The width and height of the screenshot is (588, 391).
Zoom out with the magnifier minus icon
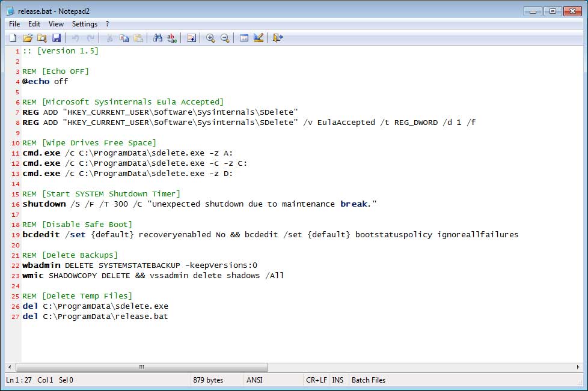click(225, 38)
